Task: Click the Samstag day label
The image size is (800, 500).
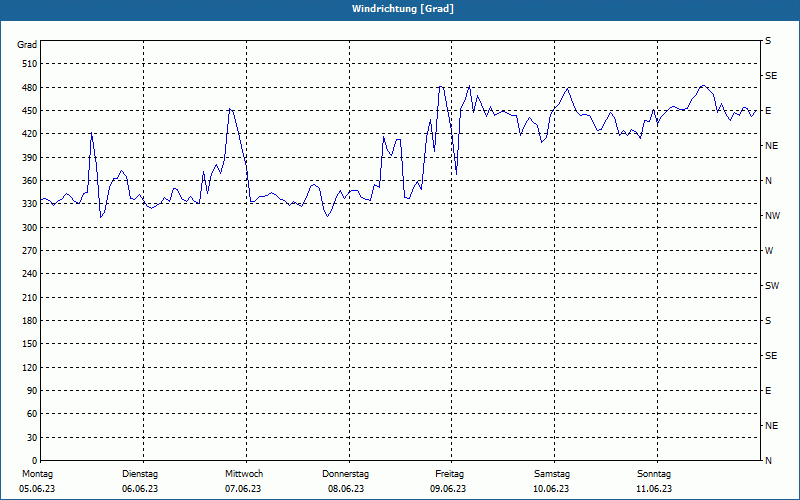Action: (552, 474)
